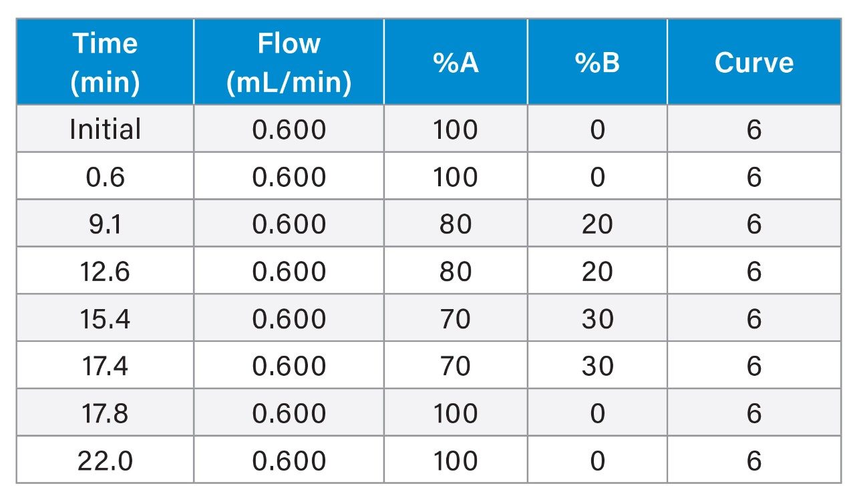The height and width of the screenshot is (504, 855).
Task: Select the 17.8 time cell
Action: (x=105, y=413)
